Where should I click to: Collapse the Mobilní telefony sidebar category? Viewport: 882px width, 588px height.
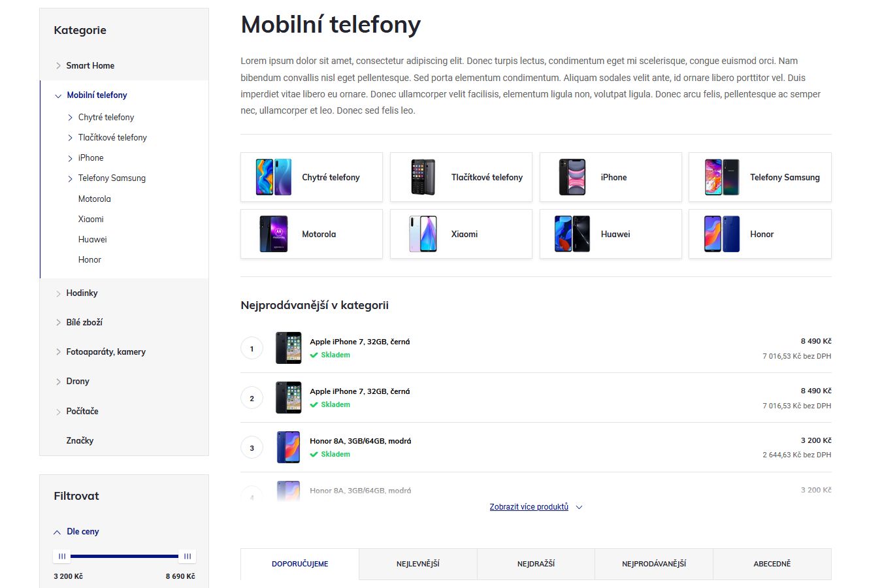pyautogui.click(x=58, y=96)
